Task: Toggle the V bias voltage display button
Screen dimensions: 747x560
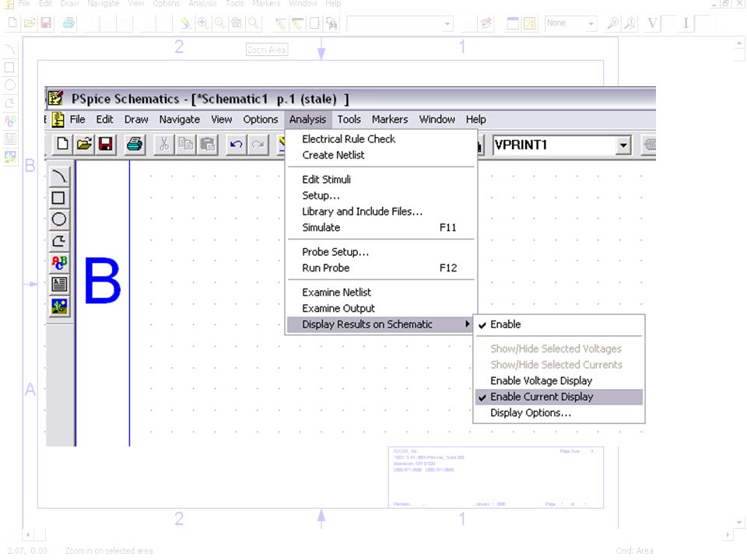Action: (652, 23)
